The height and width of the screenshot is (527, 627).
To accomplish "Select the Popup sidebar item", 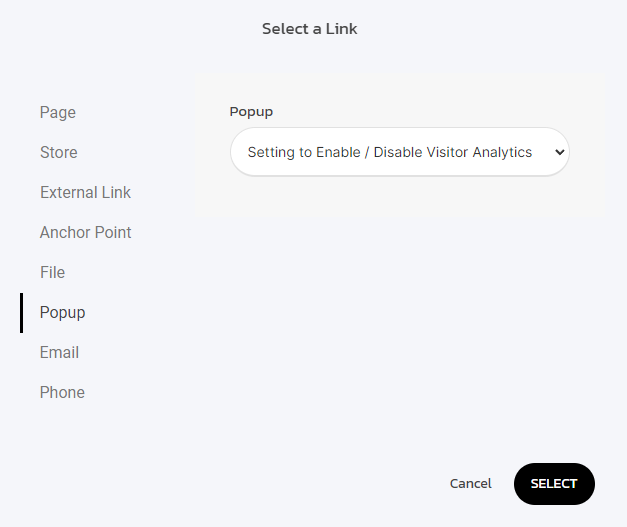I will 62,312.
